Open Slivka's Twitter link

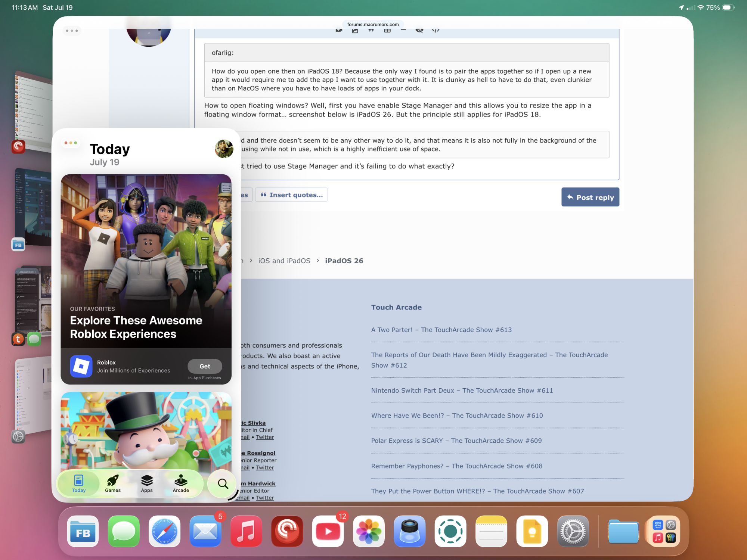(265, 437)
